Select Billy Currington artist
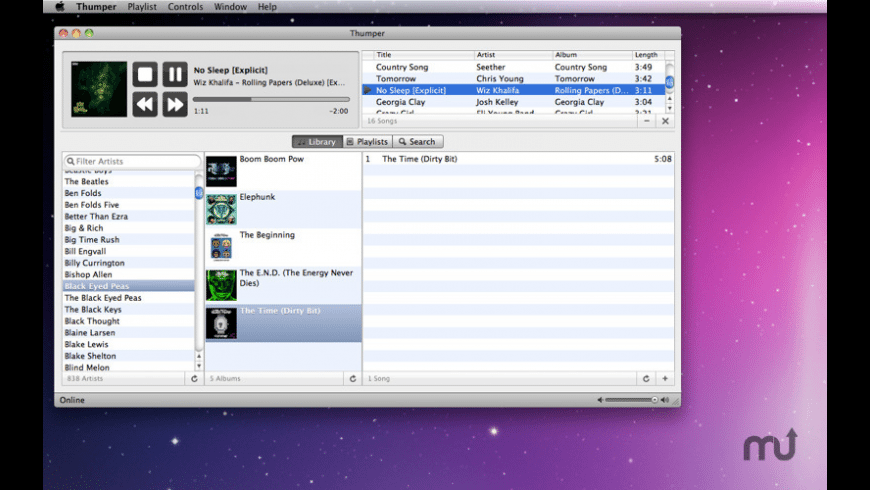Viewport: 870px width, 490px height. pos(129,263)
